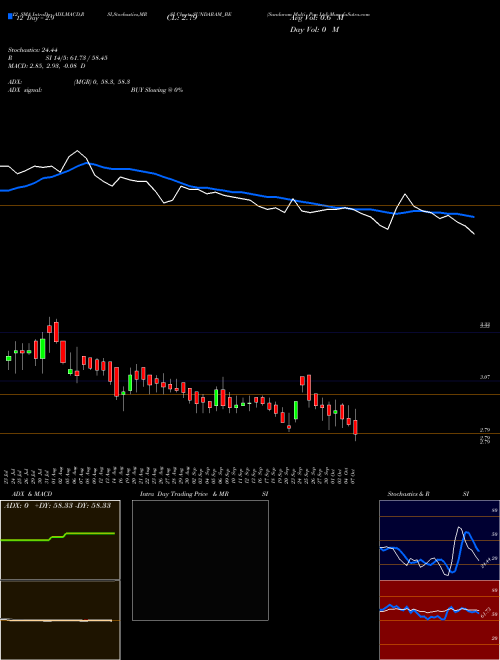Click the Intra Day Trading Price & MR title
The width and height of the screenshot is (500, 660).
click(185, 494)
